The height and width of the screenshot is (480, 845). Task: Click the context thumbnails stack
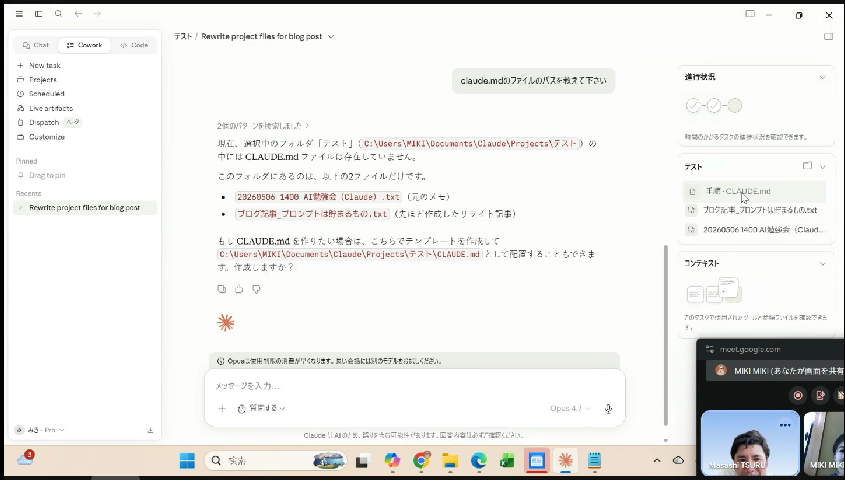pyautogui.click(x=715, y=290)
